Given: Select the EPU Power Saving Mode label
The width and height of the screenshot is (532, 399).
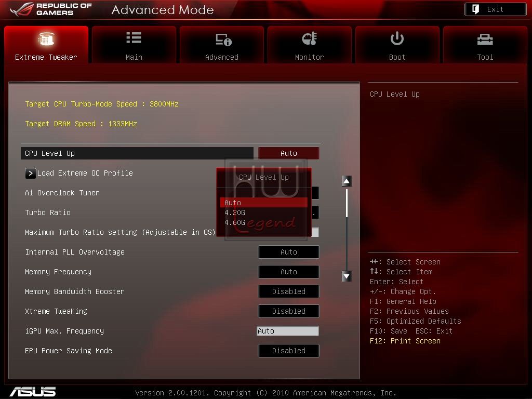Looking at the screenshot, I should pos(69,351).
